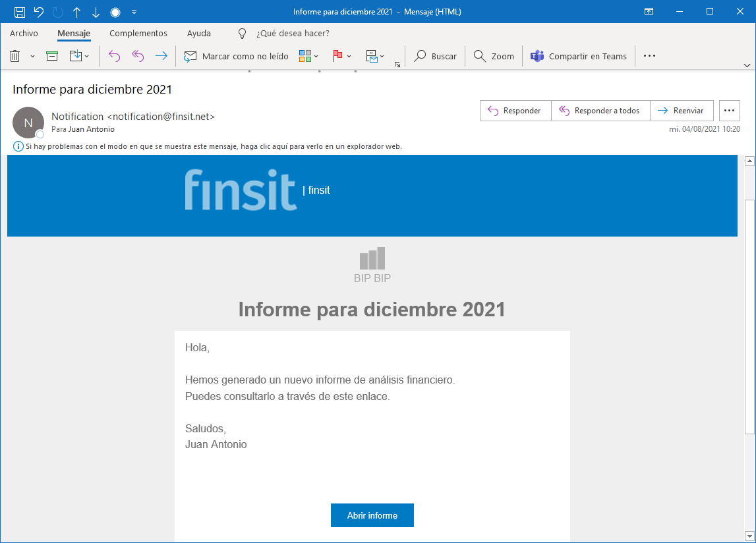Click Responder a todos button
Image resolution: width=756 pixels, height=543 pixels.
pos(600,111)
